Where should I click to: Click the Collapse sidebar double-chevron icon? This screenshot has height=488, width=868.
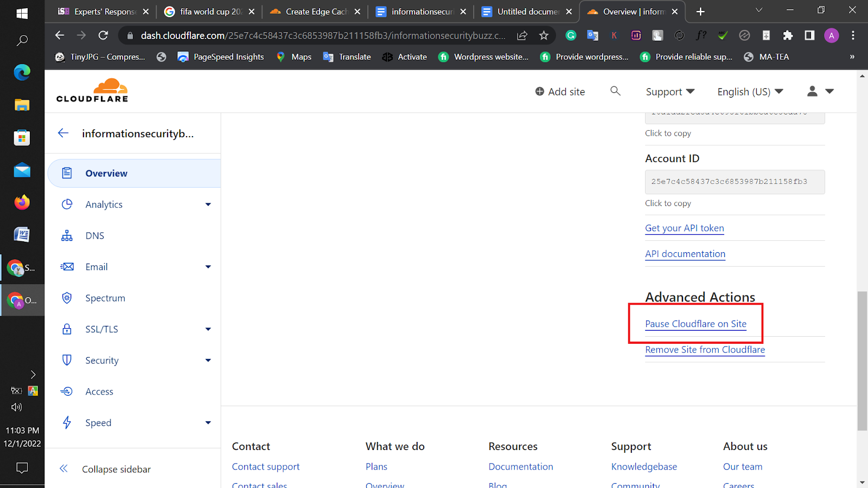[x=63, y=468]
